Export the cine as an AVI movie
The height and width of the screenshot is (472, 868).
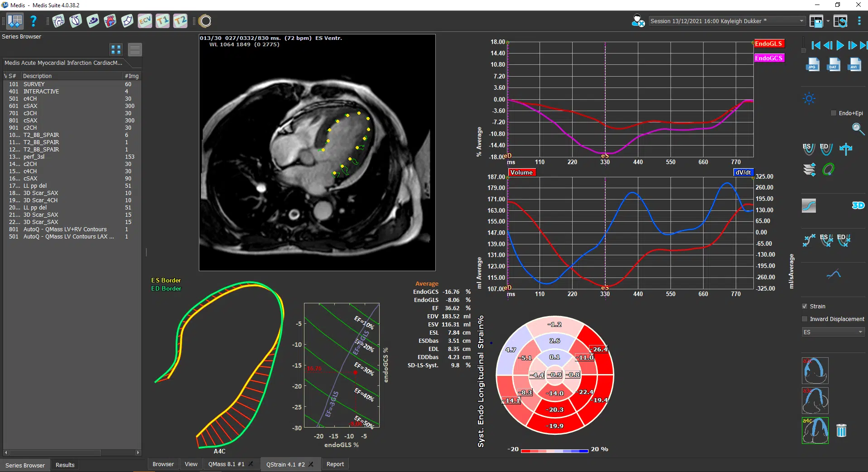point(854,65)
